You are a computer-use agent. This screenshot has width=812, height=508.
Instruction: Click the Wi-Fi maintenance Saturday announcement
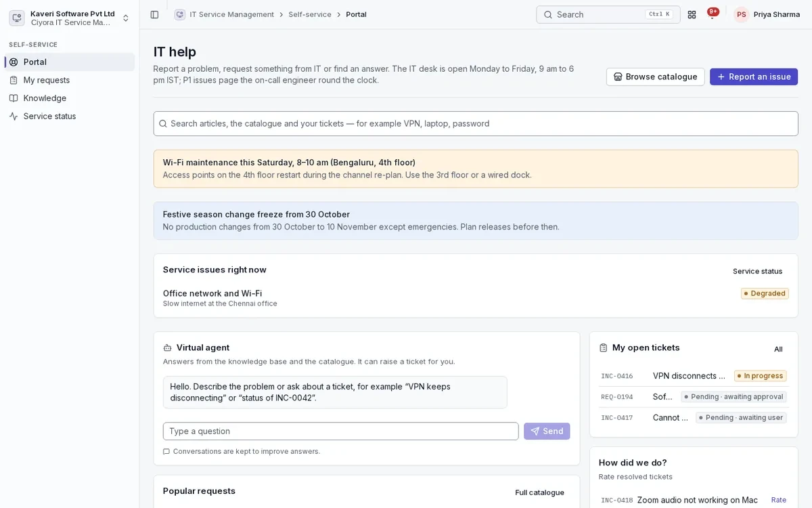476,169
